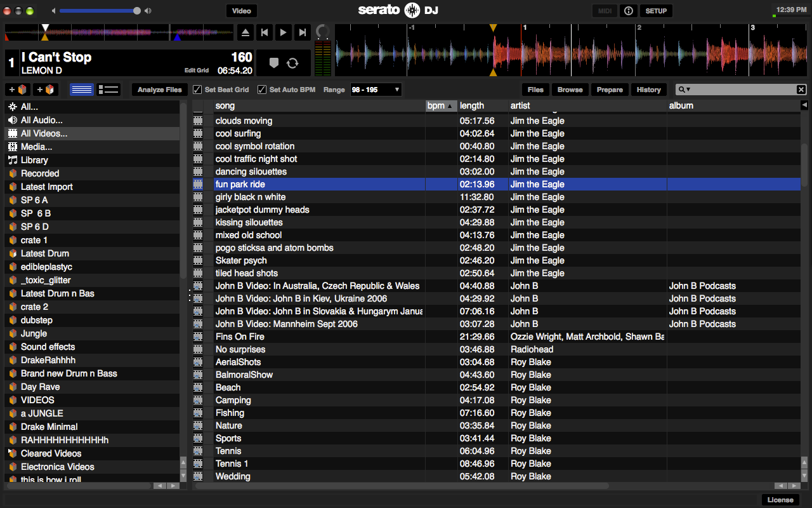Add a new smart crate

click(46, 90)
